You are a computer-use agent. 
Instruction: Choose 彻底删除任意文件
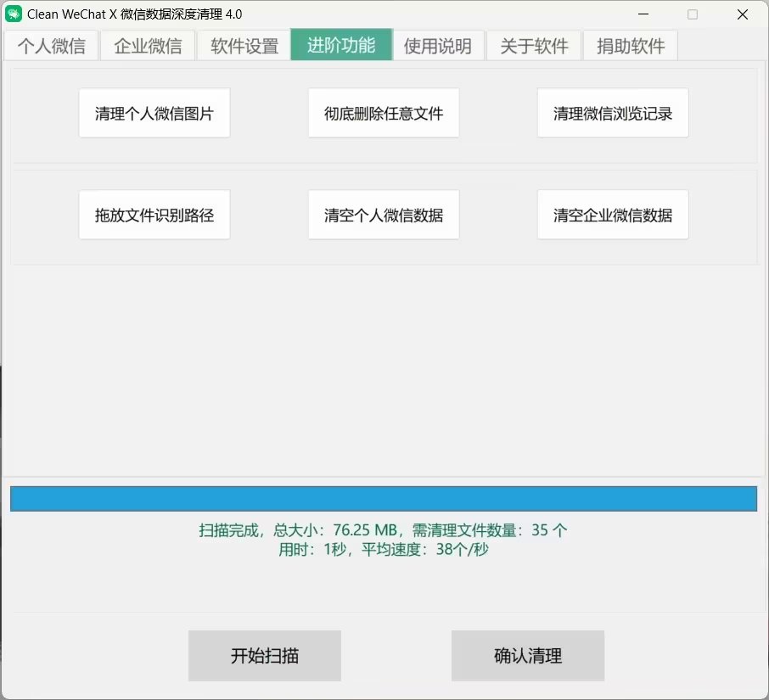click(384, 113)
